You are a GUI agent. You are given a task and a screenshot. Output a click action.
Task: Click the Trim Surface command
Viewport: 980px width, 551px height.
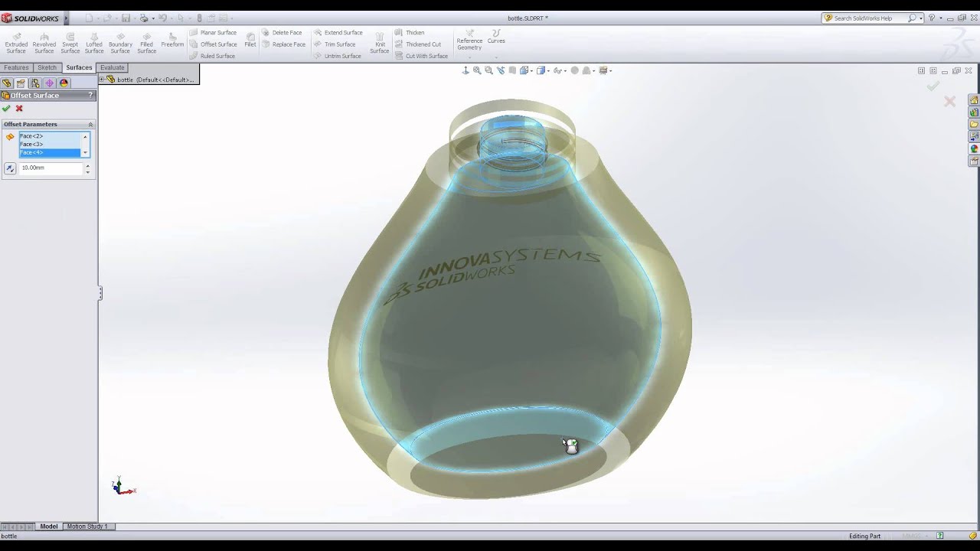pyautogui.click(x=335, y=44)
